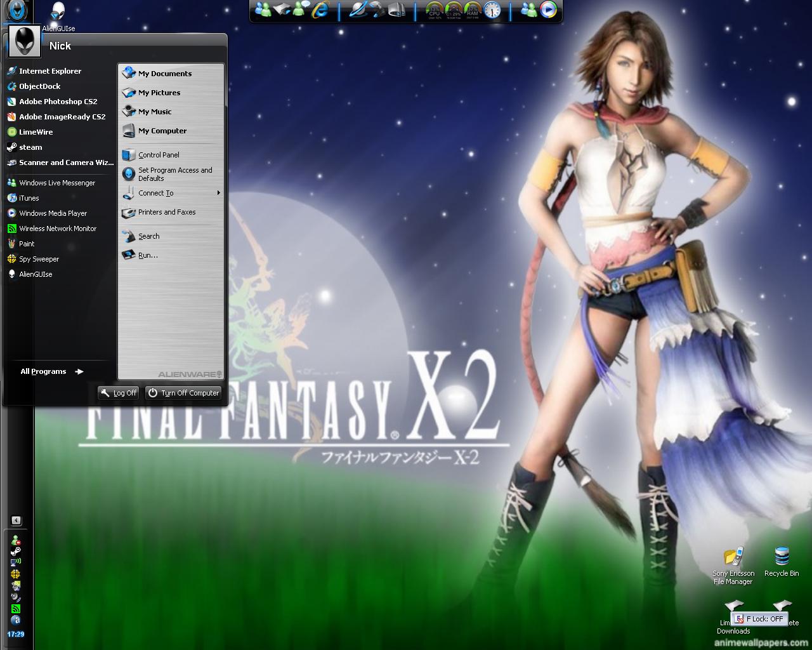Click the alien head Start orb
Viewport: 812px width, 650px height.
tap(16, 11)
